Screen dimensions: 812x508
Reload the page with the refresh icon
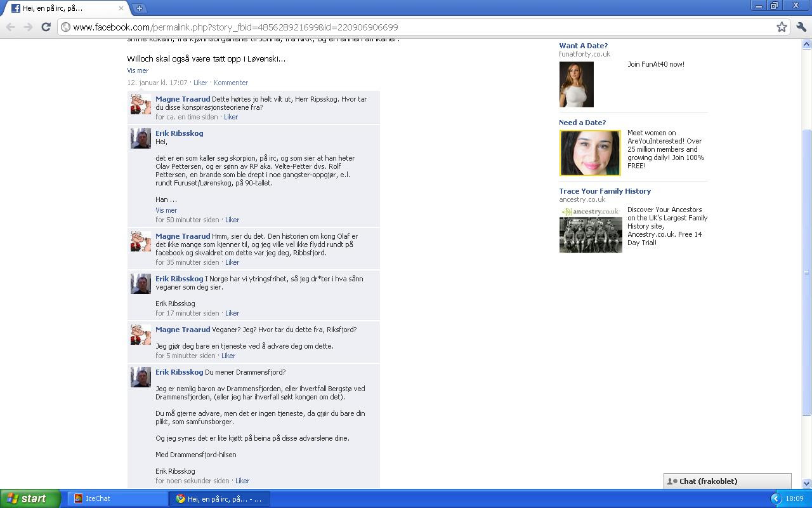click(x=46, y=27)
